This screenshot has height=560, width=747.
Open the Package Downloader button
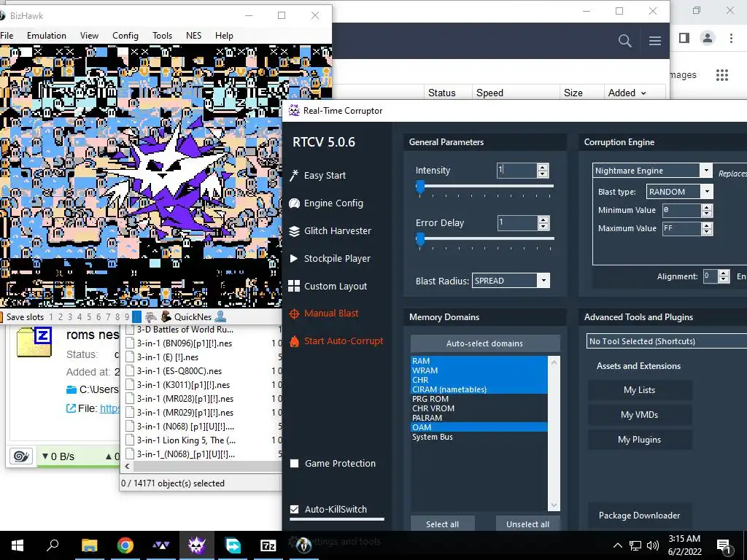[x=639, y=516]
